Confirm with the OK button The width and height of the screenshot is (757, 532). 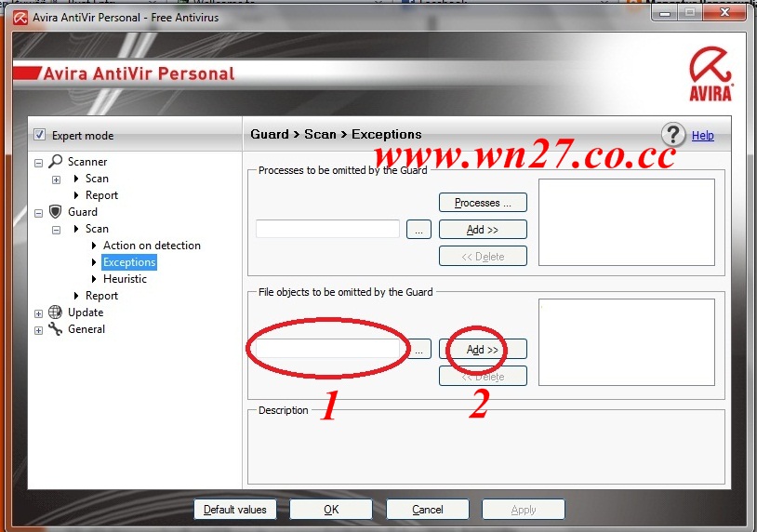331,510
